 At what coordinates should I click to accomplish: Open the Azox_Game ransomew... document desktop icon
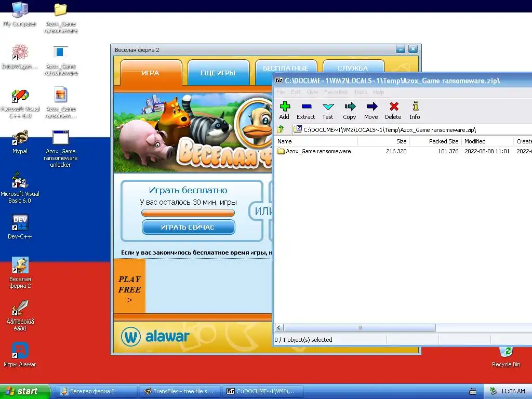[61, 103]
